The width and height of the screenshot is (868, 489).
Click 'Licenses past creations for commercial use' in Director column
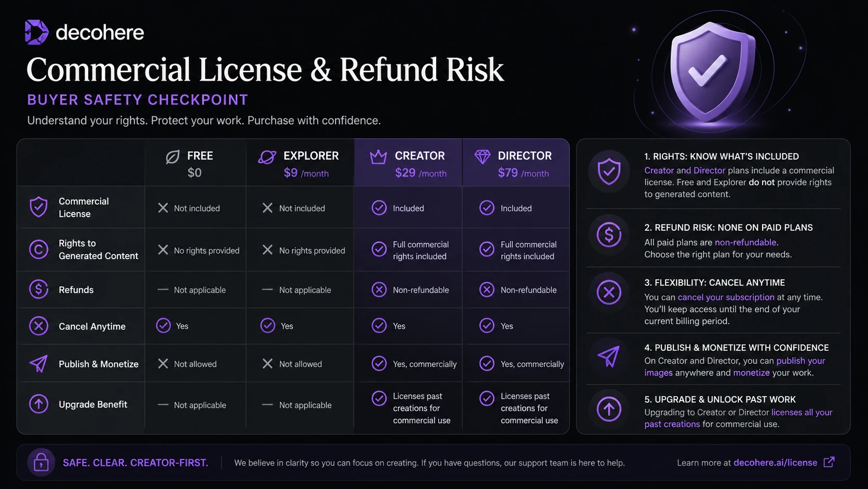[530, 408]
